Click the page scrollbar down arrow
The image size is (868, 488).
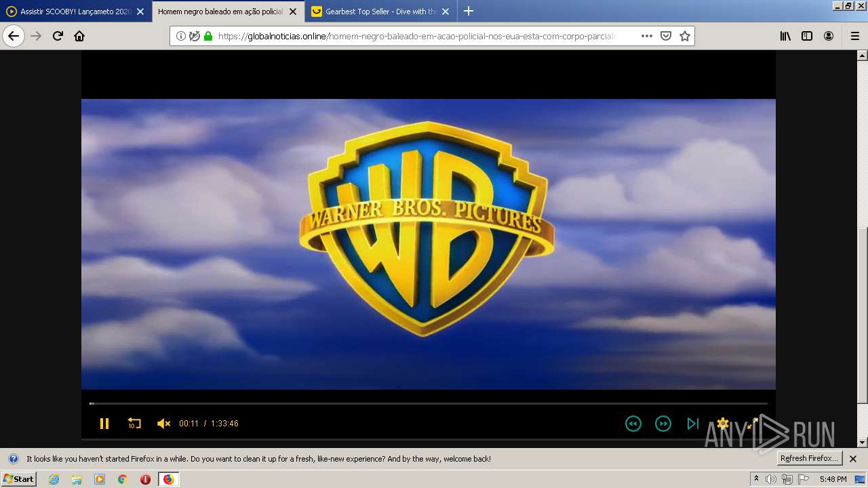[862, 442]
